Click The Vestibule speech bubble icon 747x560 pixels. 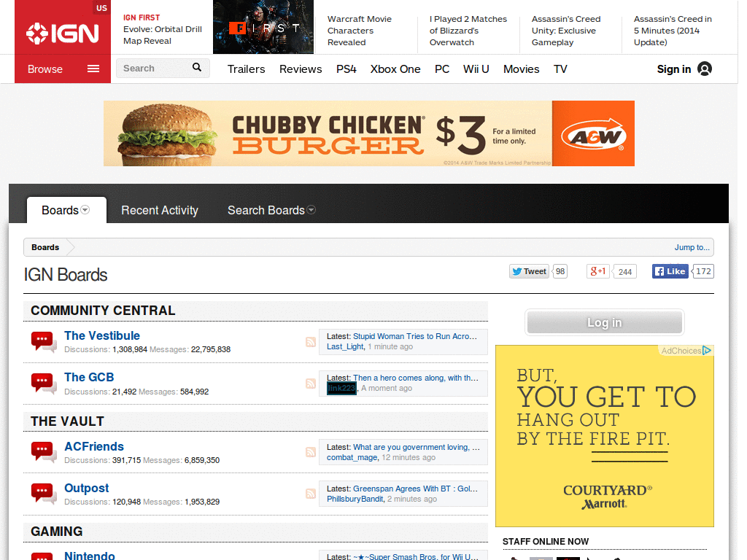pyautogui.click(x=43, y=342)
